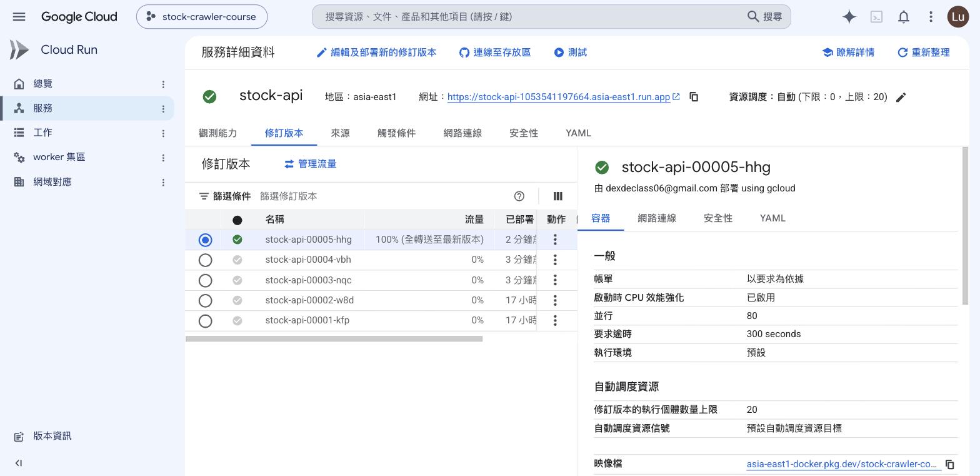Screen dimensions: 980x476
Task: Open filter revisions help icon
Action: click(x=519, y=196)
